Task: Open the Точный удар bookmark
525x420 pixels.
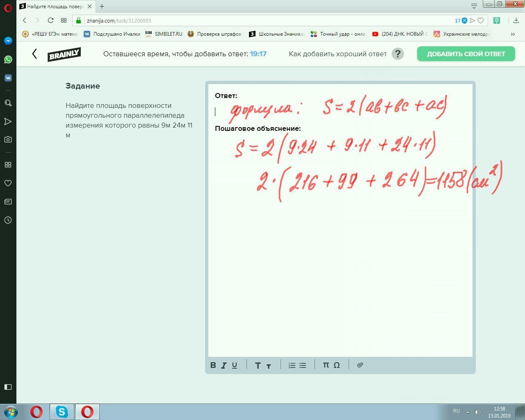Action: point(338,34)
